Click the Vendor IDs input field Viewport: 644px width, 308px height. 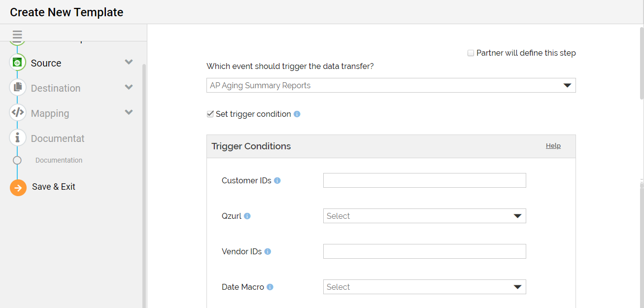[x=425, y=251]
